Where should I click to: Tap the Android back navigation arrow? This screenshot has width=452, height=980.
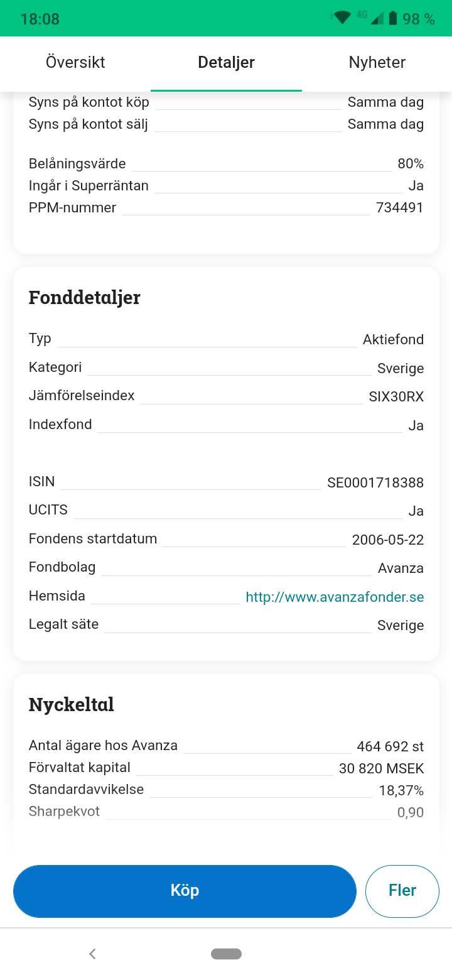click(92, 954)
